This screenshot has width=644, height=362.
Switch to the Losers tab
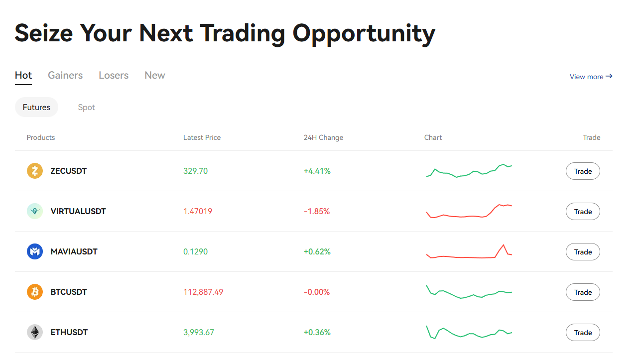(114, 75)
